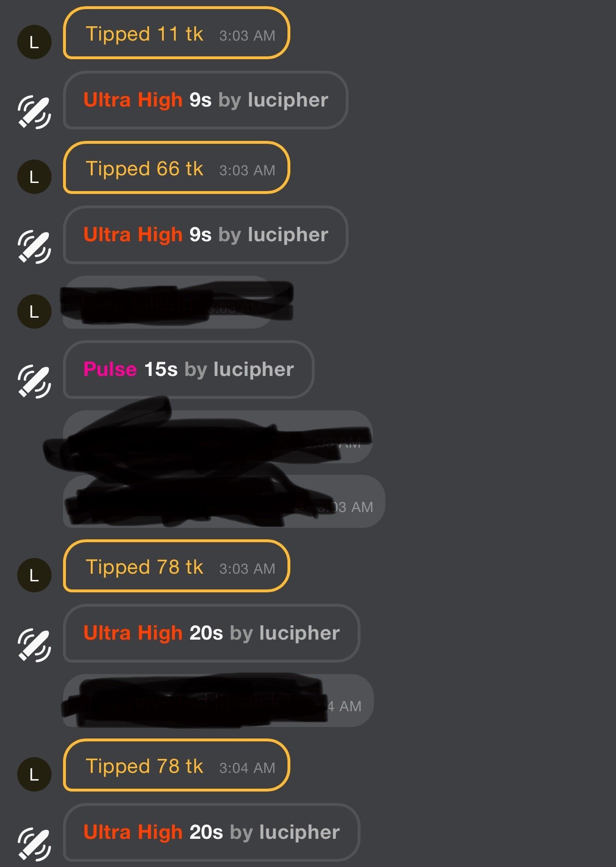Select the Pulse 15s by lucipher notification
This screenshot has width=616, height=867.
pos(188,369)
